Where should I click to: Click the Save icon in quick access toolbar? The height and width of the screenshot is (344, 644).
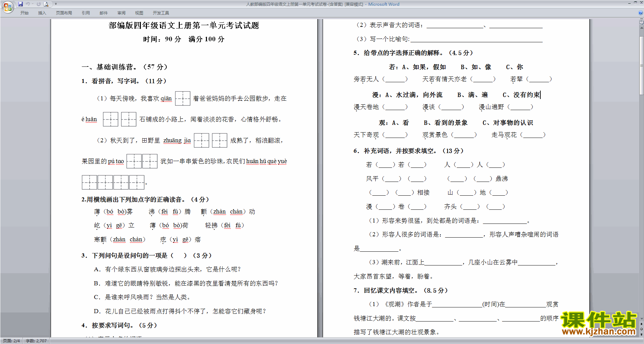point(20,4)
